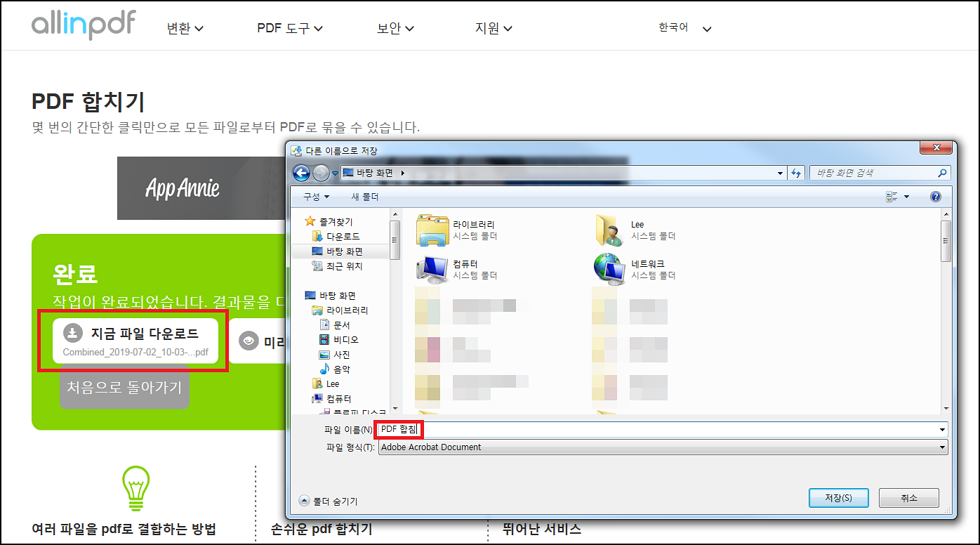
Task: Select the 라이브러리 system folder icon
Action: pyautogui.click(x=433, y=230)
